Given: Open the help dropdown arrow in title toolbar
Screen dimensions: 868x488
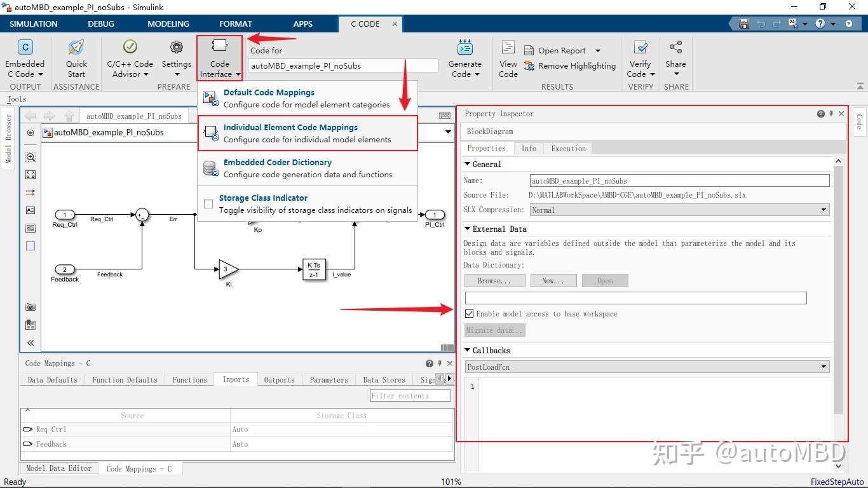Looking at the screenshot, I should [832, 24].
